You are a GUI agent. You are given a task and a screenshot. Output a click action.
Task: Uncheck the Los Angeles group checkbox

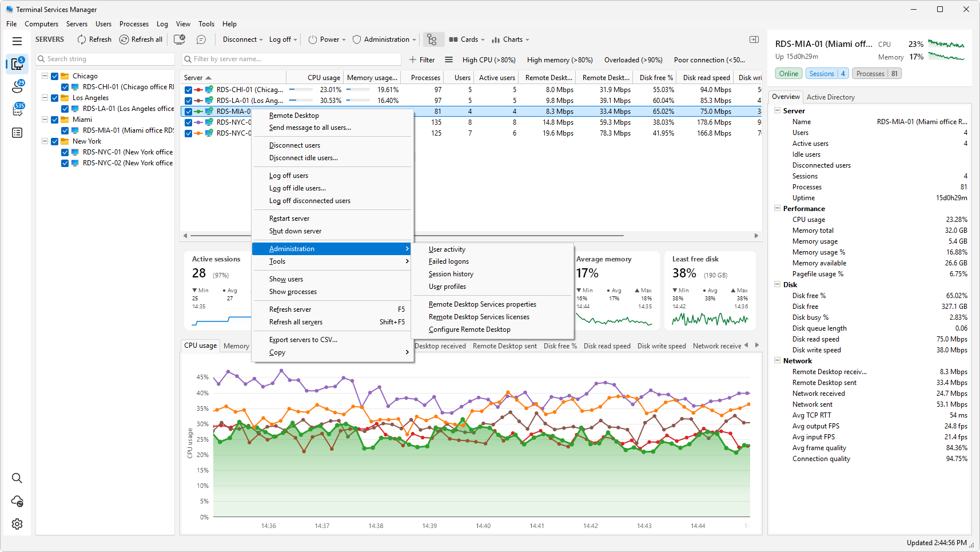(55, 98)
